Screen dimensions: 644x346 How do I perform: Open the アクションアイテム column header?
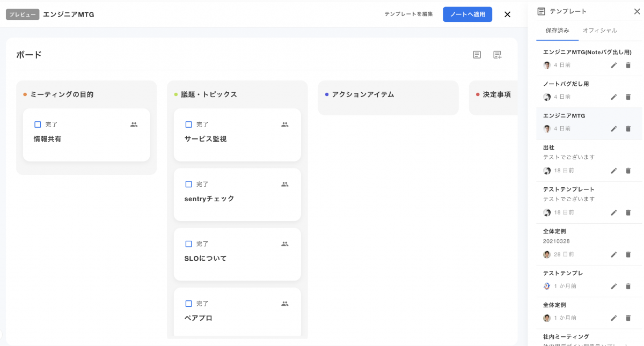coord(363,94)
